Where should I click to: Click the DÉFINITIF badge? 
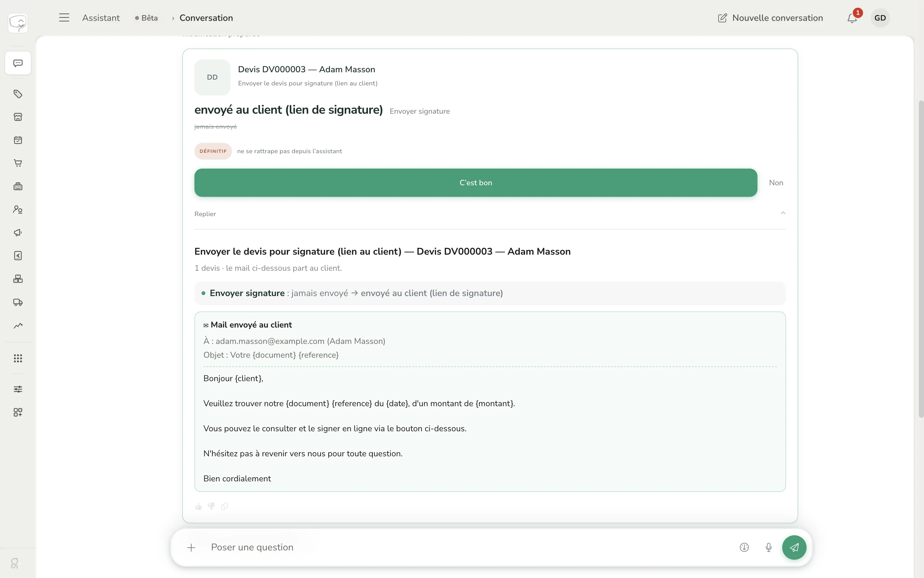point(213,151)
